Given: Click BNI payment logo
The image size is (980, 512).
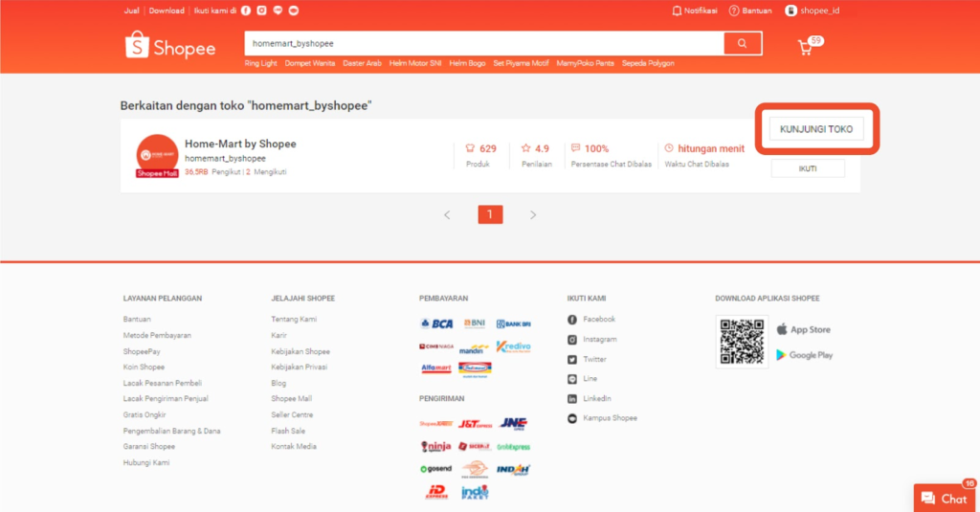Looking at the screenshot, I should pyautogui.click(x=475, y=323).
